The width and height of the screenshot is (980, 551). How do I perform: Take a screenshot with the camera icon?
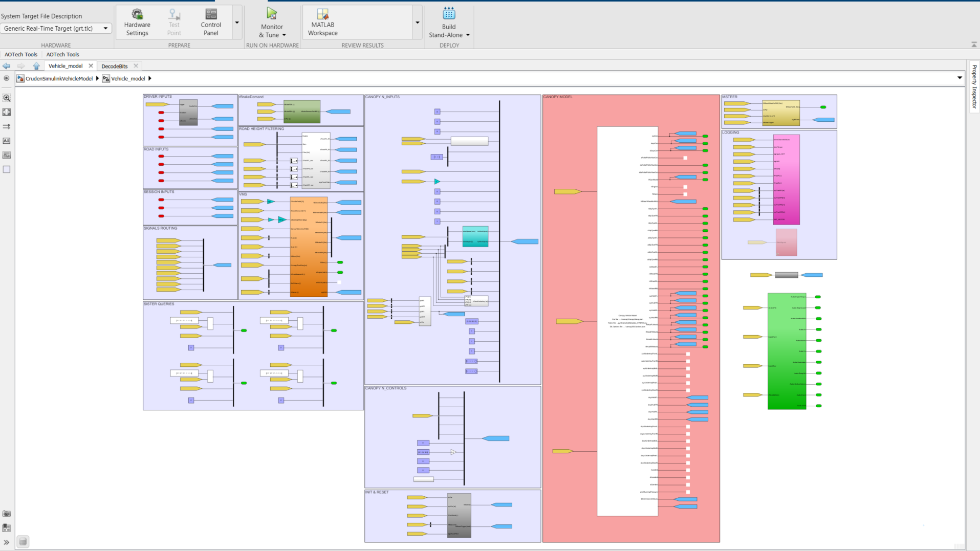click(7, 514)
